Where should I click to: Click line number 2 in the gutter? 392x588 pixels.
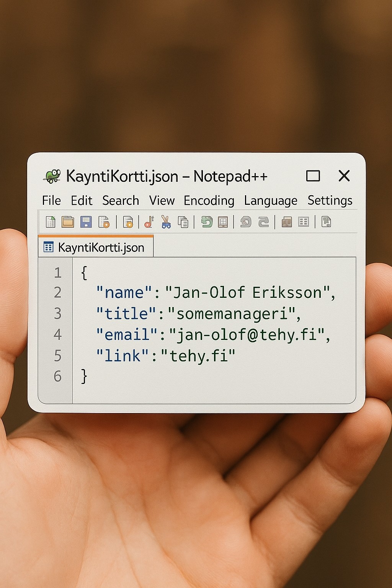point(58,292)
